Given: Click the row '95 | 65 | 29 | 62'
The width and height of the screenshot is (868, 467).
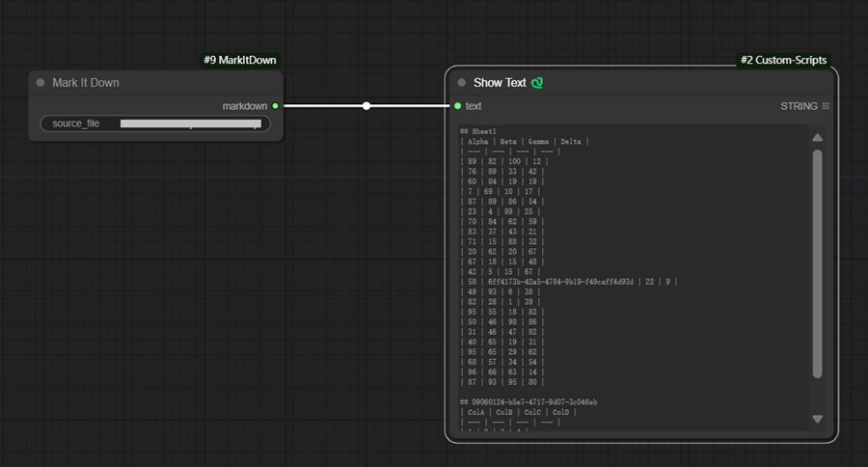Looking at the screenshot, I should [502, 352].
